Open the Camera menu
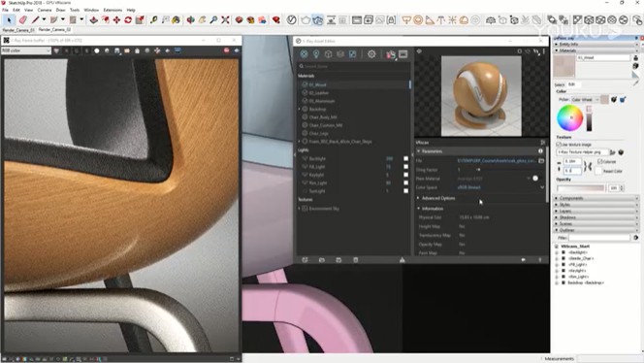The image size is (644, 363). pyautogui.click(x=45, y=10)
